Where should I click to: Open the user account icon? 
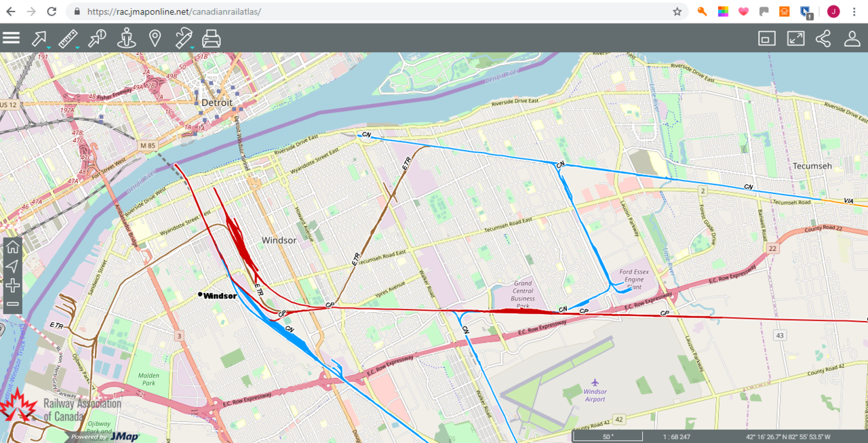click(x=852, y=39)
